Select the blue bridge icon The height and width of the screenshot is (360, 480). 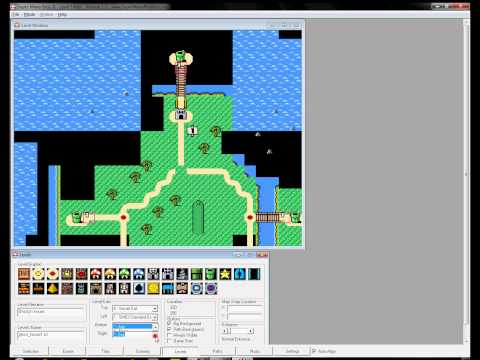coord(168,288)
